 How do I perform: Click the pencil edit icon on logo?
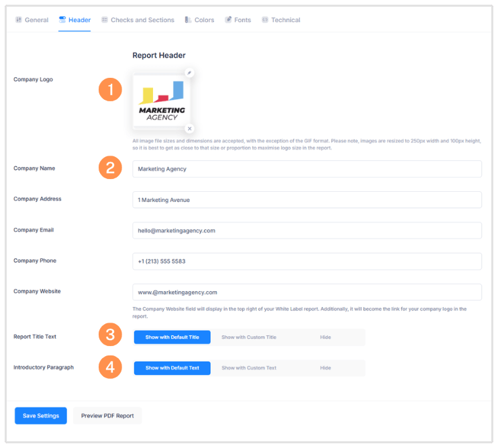pos(189,72)
